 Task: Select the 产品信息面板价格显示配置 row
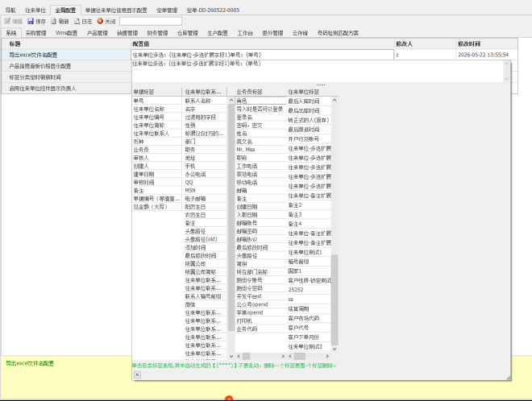(x=66, y=66)
